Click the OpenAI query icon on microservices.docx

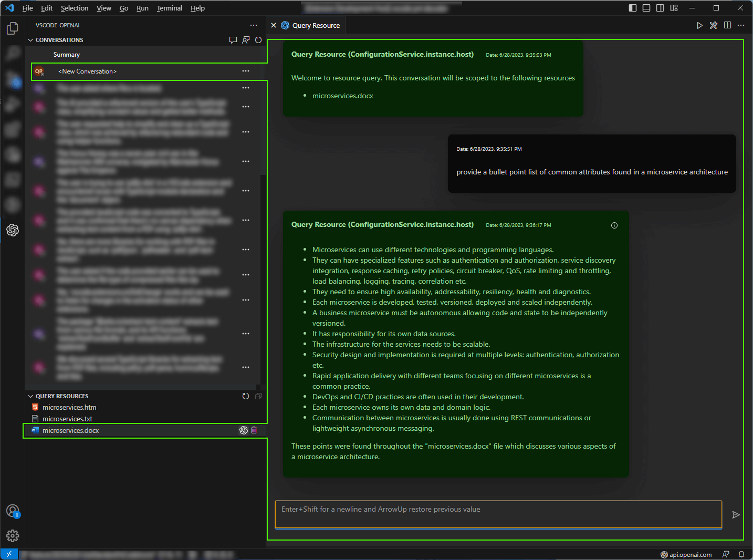244,430
